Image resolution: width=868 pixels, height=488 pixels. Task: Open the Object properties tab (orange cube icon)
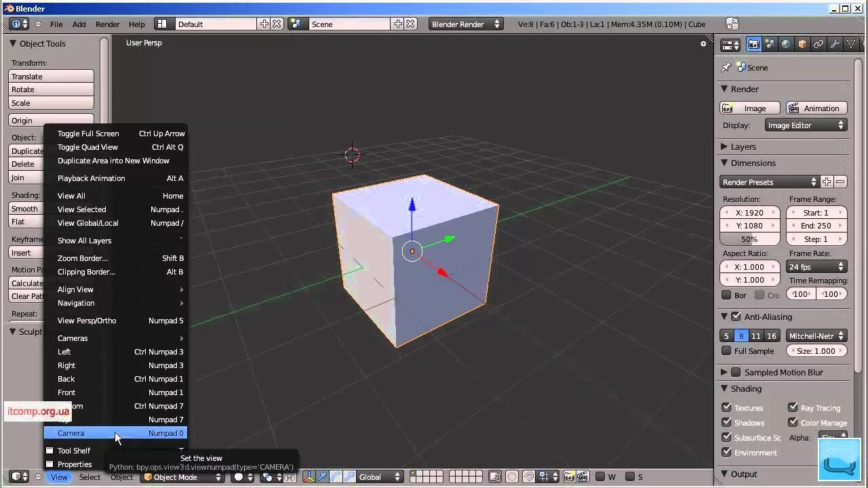tap(802, 44)
